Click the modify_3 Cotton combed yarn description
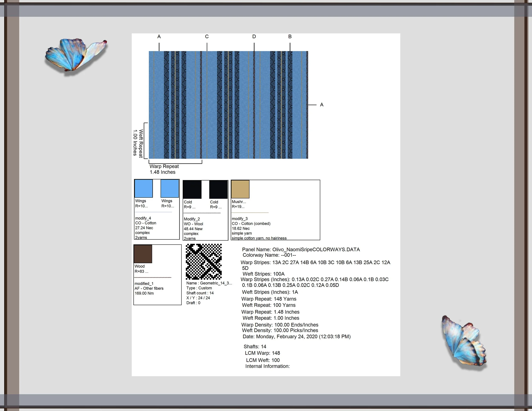The width and height of the screenshot is (532, 411). coord(251,224)
